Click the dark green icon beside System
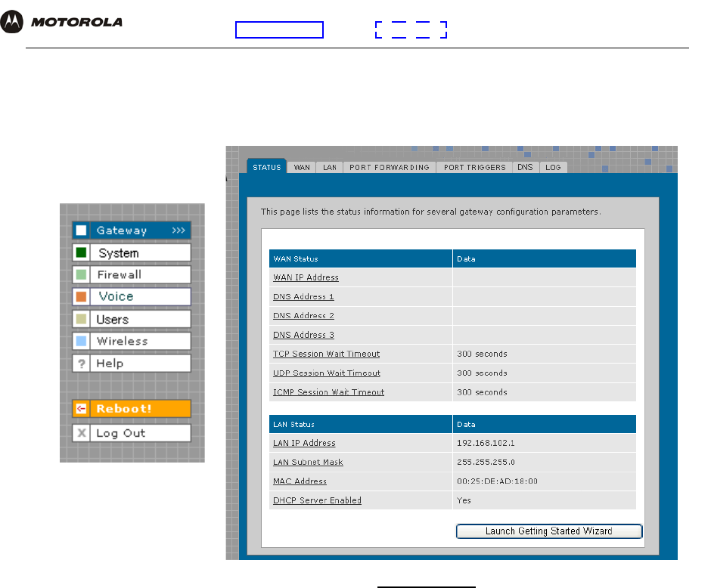The image size is (711, 588). coord(81,252)
